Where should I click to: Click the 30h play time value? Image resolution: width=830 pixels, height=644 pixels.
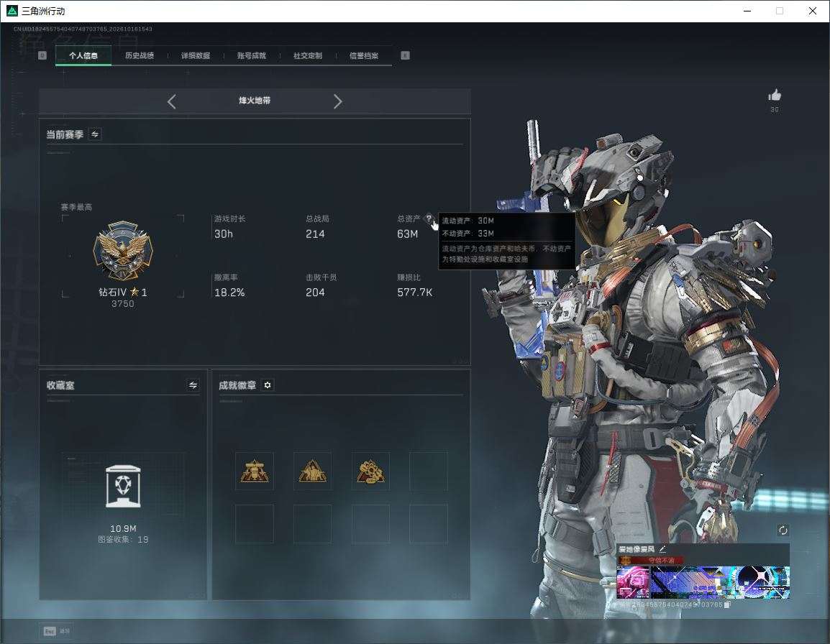[224, 234]
